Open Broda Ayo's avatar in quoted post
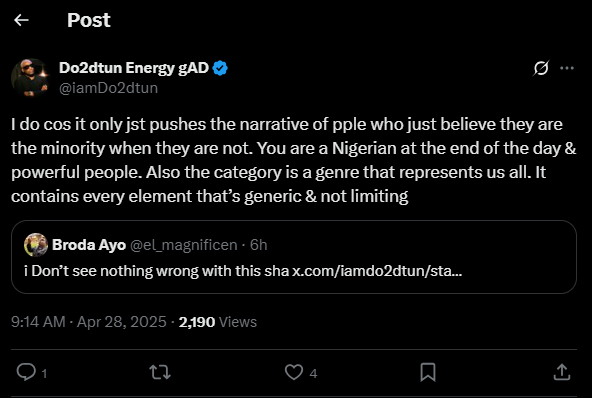The image size is (592, 398). [36, 245]
